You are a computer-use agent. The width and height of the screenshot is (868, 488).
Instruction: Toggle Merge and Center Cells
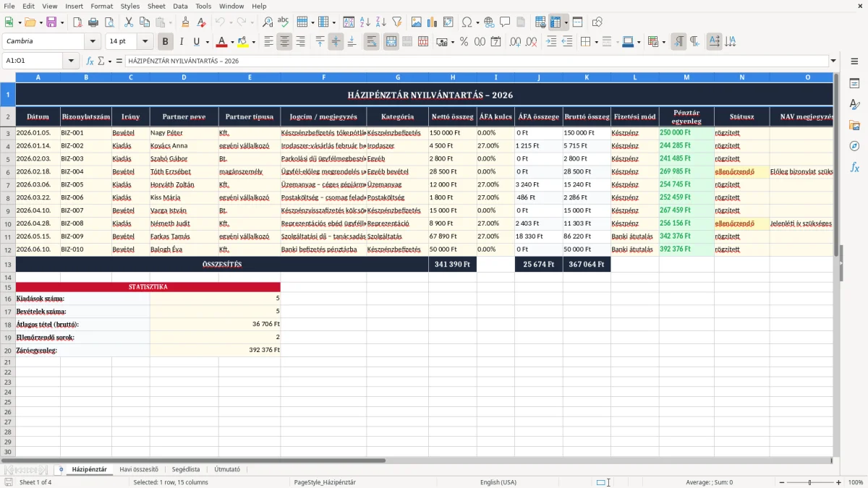click(x=391, y=42)
